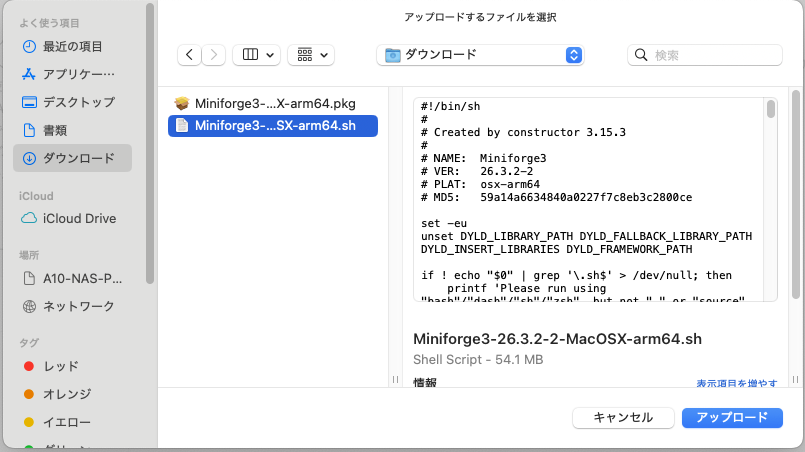Viewport: 805px width, 452px height.
Task: Click the clock icon next to 最近の項目
Action: (x=29, y=46)
